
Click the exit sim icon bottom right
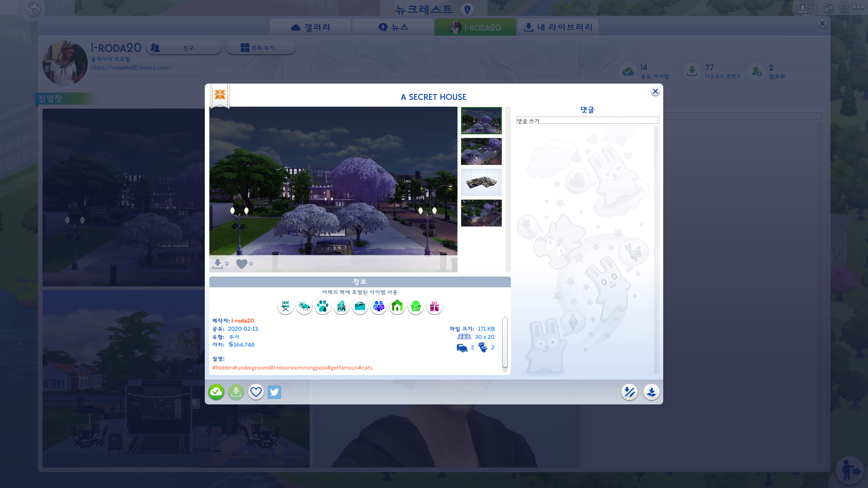[850, 470]
